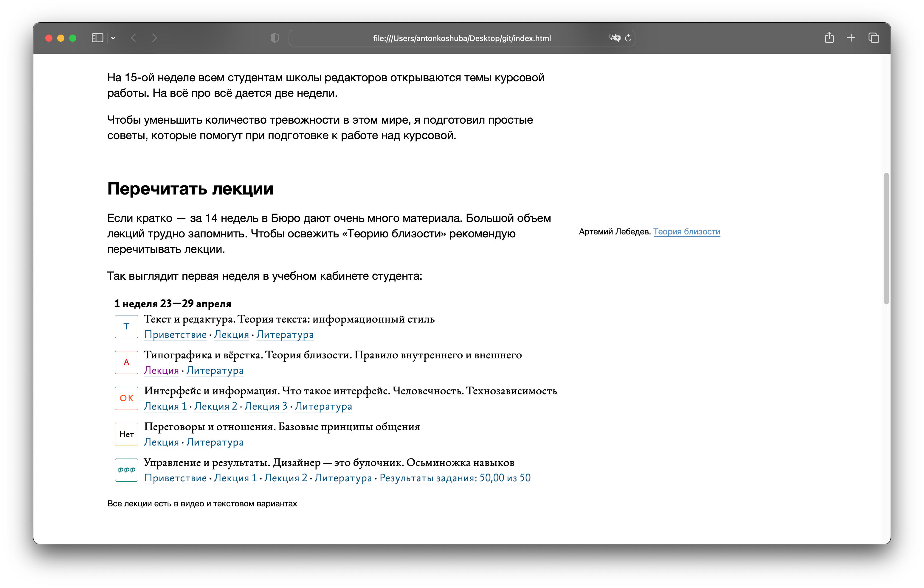
Task: Expand the sidebar options dropdown chevron
Action: tap(113, 38)
